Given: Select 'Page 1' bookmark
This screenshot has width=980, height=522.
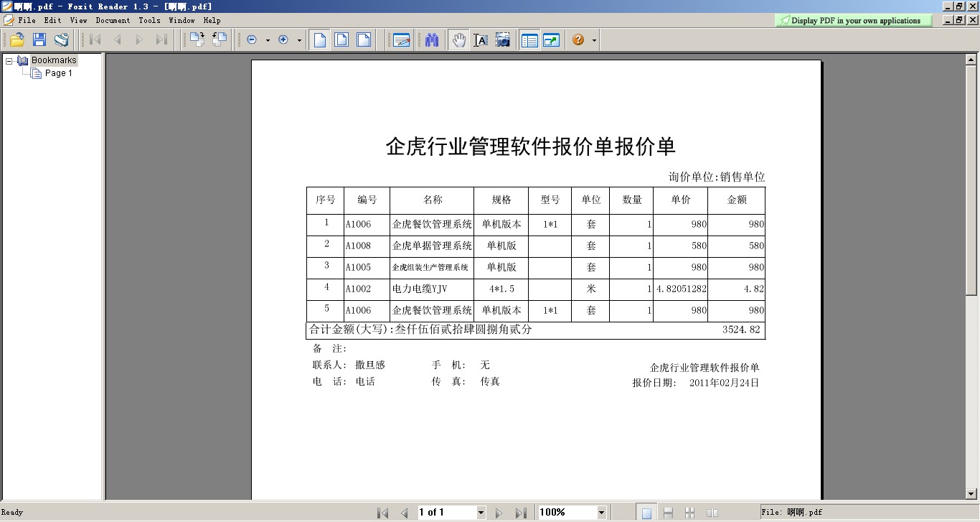Looking at the screenshot, I should coord(59,73).
